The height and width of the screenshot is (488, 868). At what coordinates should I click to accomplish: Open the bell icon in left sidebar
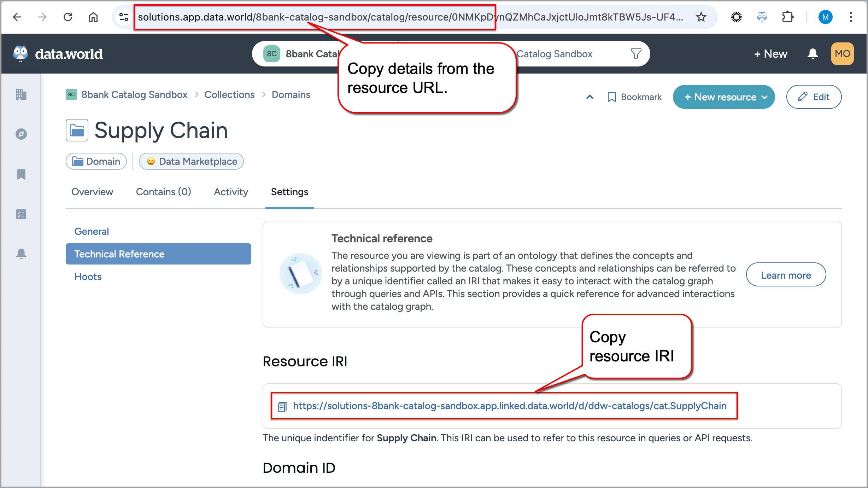coord(21,254)
